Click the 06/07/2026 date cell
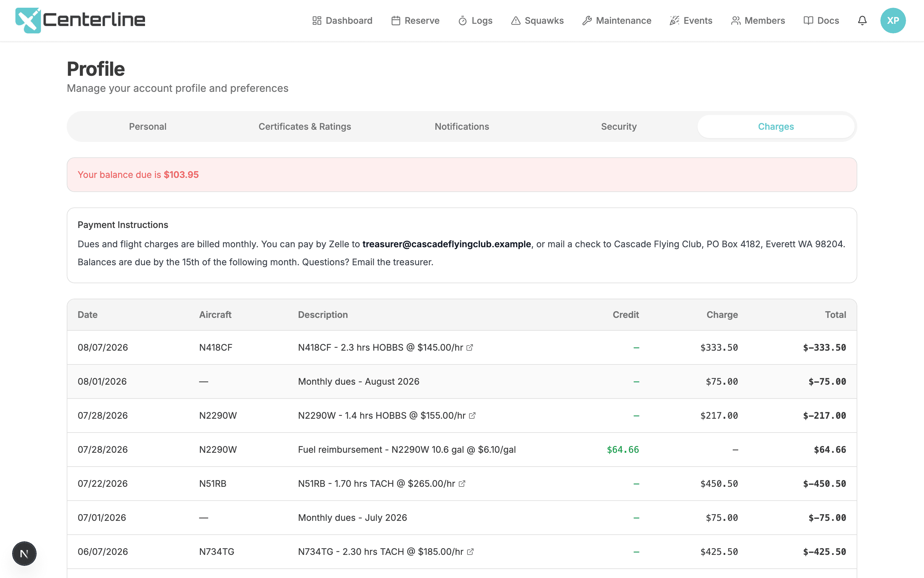Image resolution: width=924 pixels, height=578 pixels. (103, 552)
